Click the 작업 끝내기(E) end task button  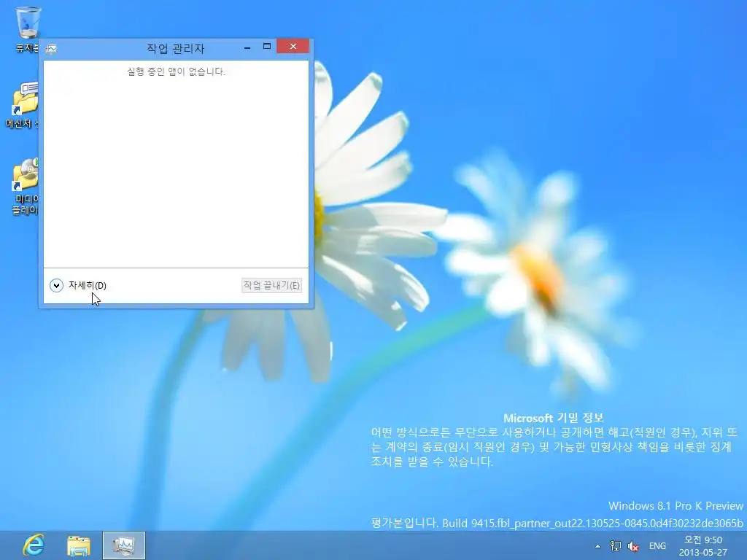(x=271, y=285)
